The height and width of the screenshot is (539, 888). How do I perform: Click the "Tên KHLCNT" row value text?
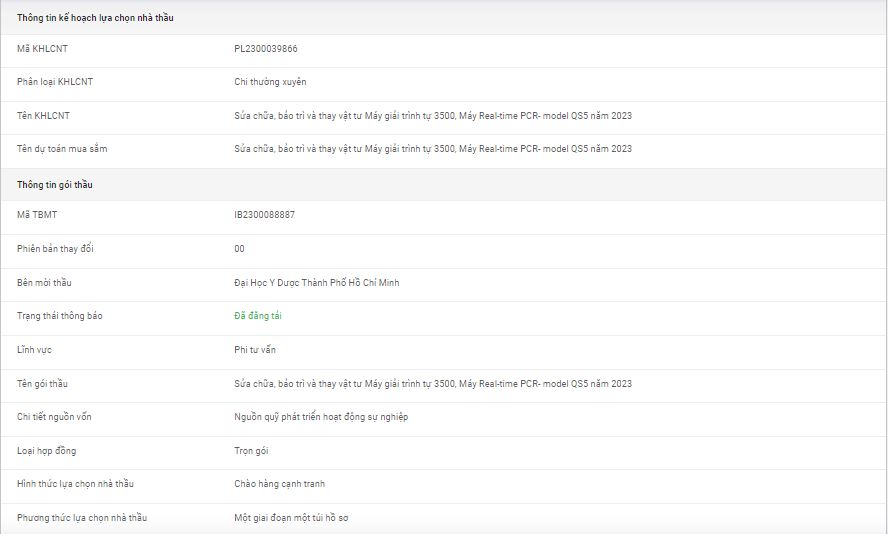tap(433, 116)
